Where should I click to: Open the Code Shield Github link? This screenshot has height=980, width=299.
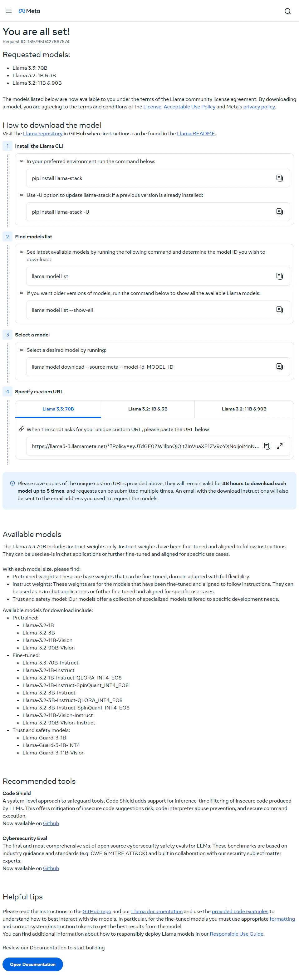[51, 823]
